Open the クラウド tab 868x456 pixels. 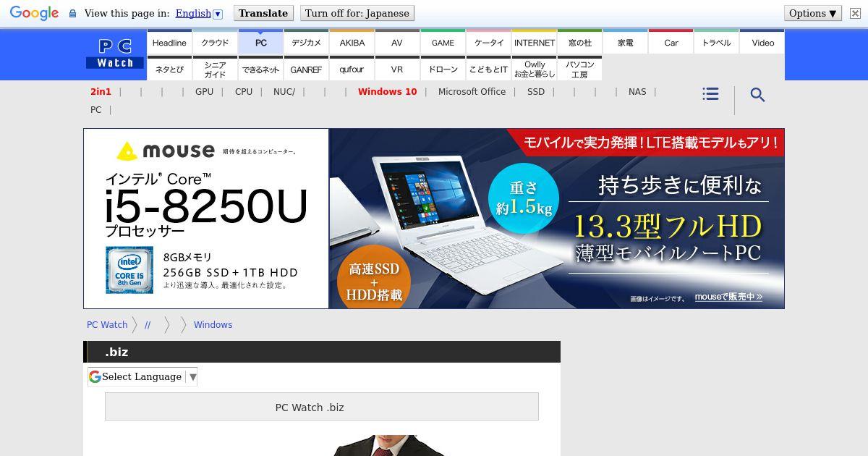coord(215,42)
